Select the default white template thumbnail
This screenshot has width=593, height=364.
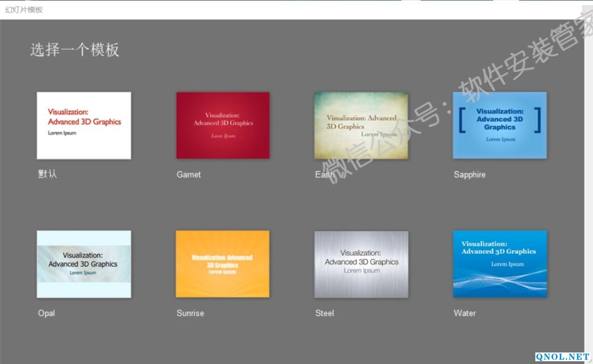pos(84,125)
